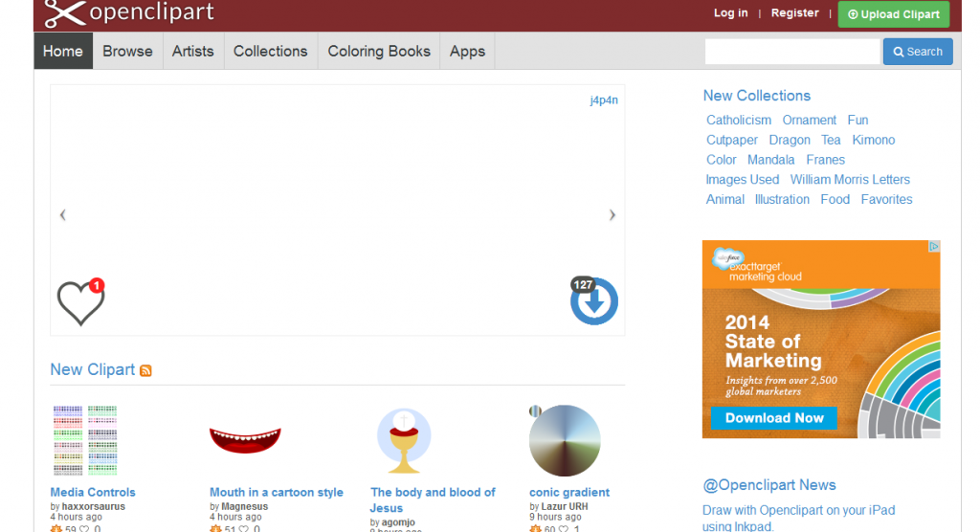This screenshot has height=532, width=980.
Task: Open the Kimono collection
Action: (x=874, y=140)
